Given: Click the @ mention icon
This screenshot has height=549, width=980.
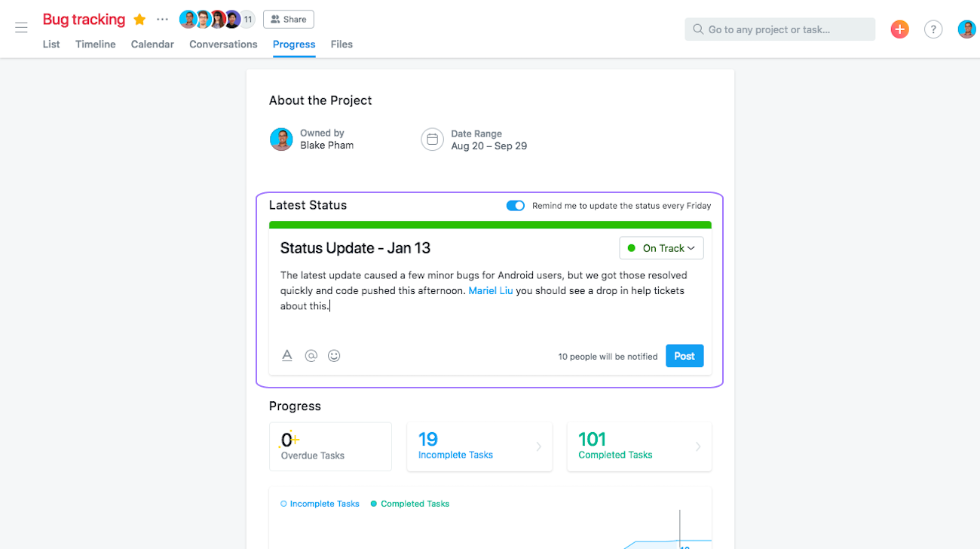Looking at the screenshot, I should pos(311,355).
